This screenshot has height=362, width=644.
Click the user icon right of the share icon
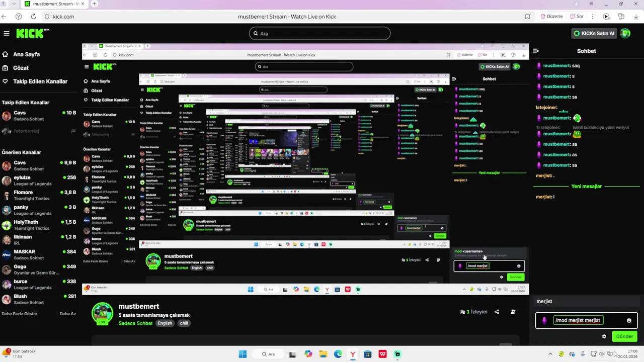click(513, 312)
